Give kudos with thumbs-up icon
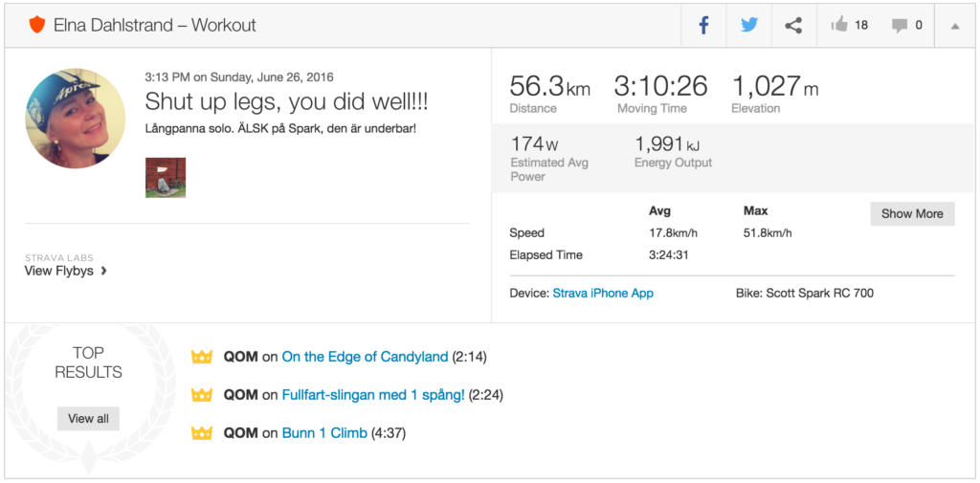The width and height of the screenshot is (980, 483). (840, 26)
